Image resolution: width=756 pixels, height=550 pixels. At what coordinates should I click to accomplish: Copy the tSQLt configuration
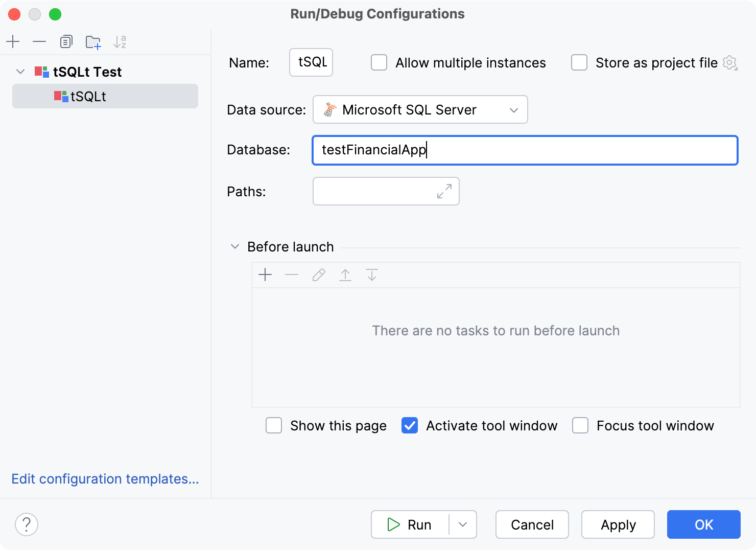(66, 41)
